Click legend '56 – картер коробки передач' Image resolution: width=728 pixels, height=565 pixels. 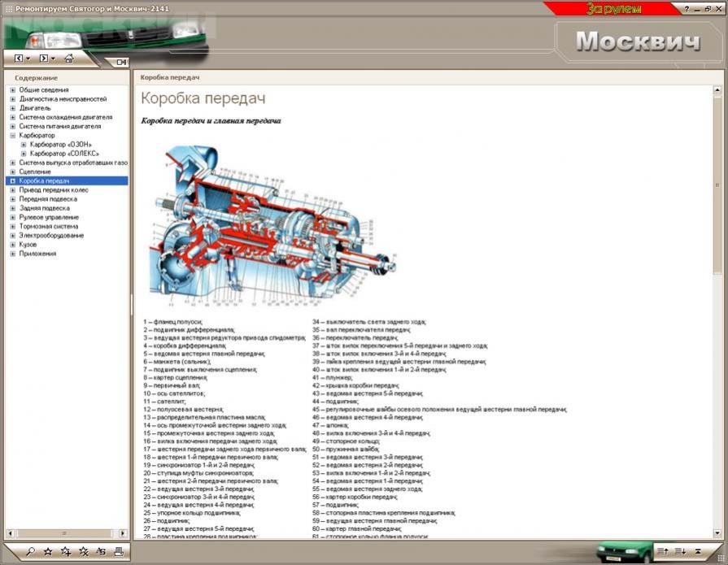click(x=355, y=497)
